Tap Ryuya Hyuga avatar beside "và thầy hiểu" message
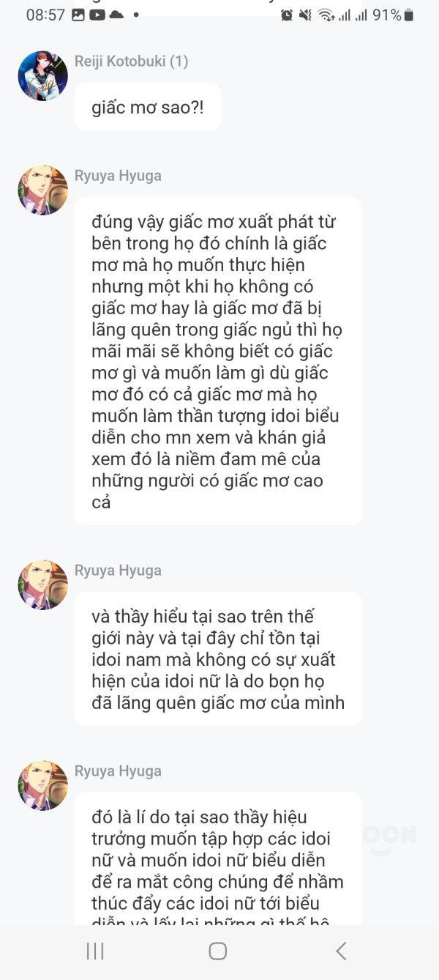 click(x=42, y=585)
